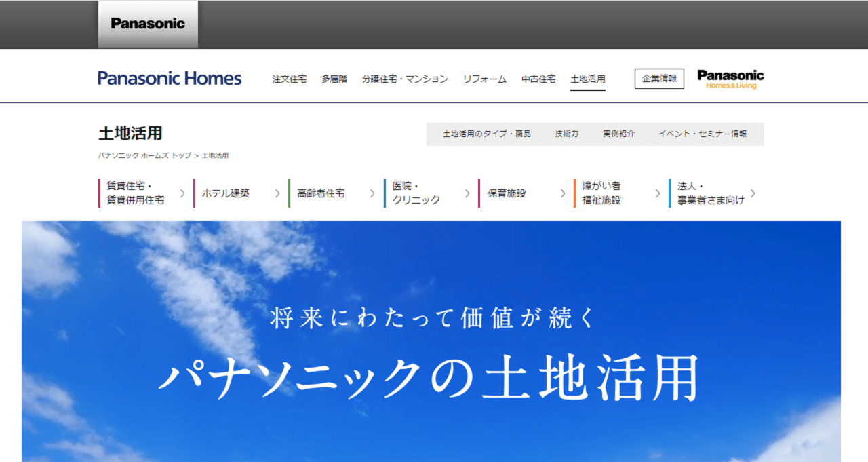868x462 pixels.
Task: Click the パナソニックの土地活用 hero banner image
Action: [431, 341]
